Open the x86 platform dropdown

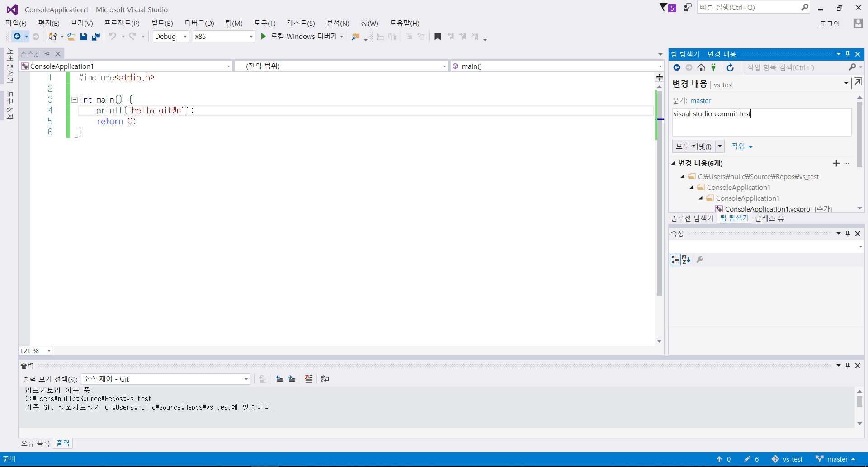[251, 37]
